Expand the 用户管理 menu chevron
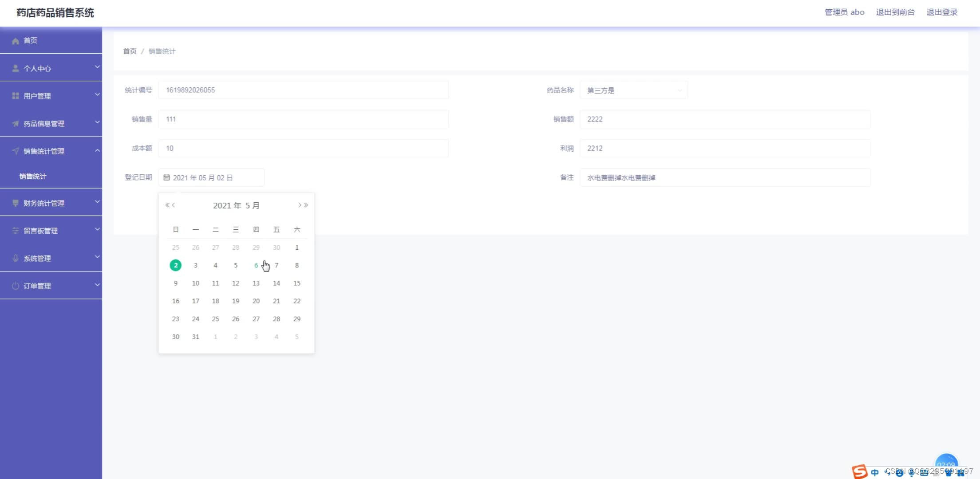980x479 pixels. tap(97, 94)
